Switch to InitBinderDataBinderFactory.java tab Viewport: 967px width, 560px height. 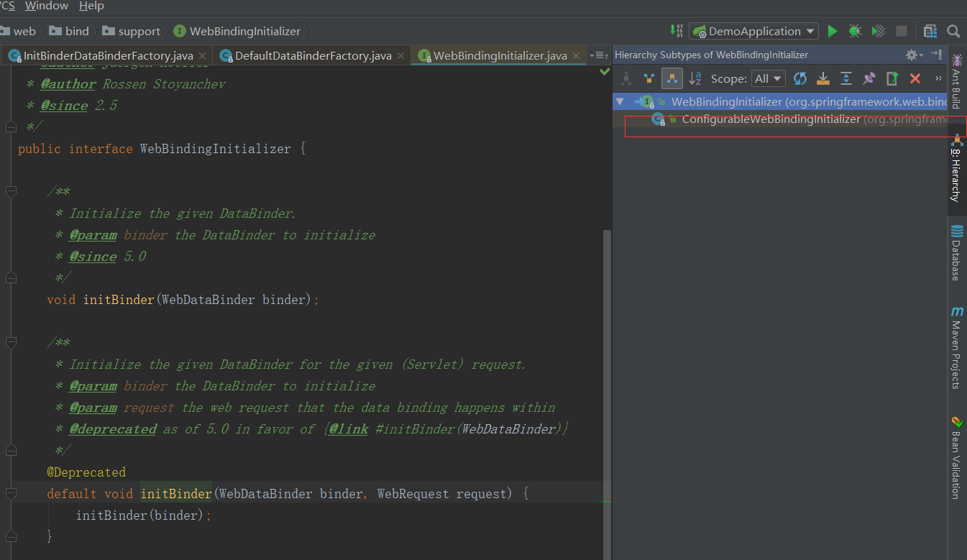point(108,55)
